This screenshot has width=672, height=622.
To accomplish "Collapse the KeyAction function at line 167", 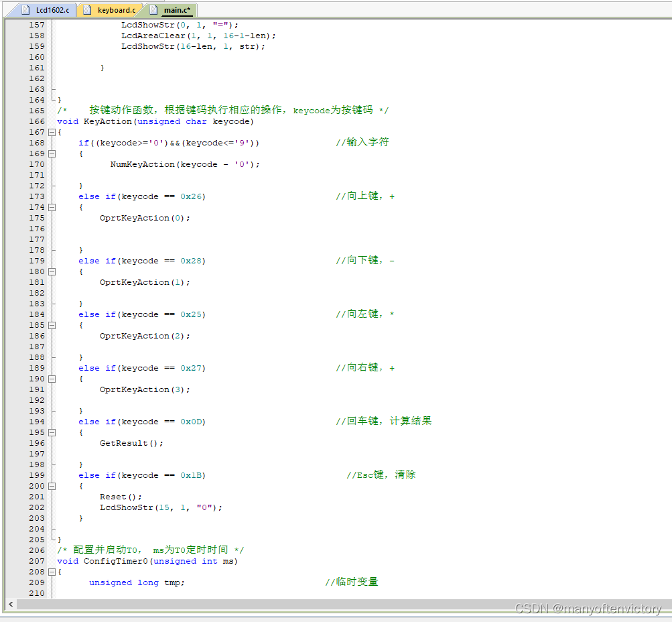I will coord(52,133).
